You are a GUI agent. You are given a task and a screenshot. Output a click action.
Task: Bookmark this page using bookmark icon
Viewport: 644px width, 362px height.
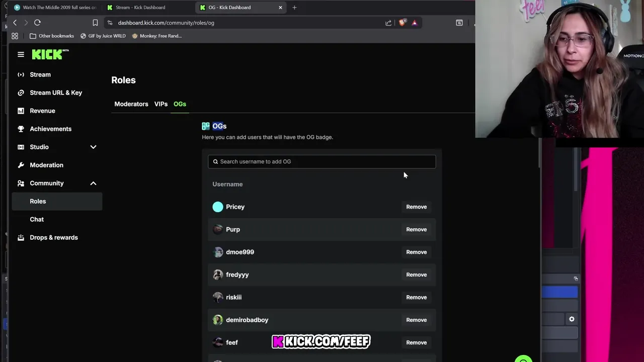(x=95, y=23)
